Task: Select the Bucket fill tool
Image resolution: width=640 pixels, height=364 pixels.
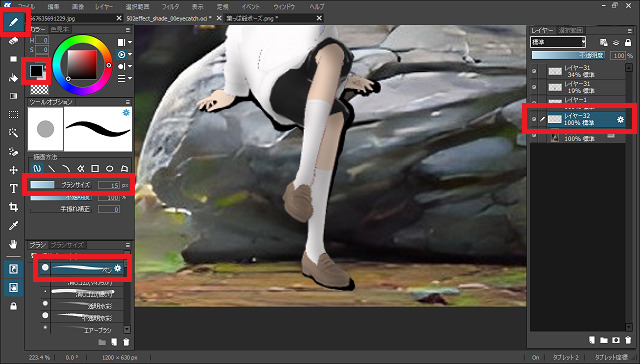Action: pyautogui.click(x=13, y=78)
